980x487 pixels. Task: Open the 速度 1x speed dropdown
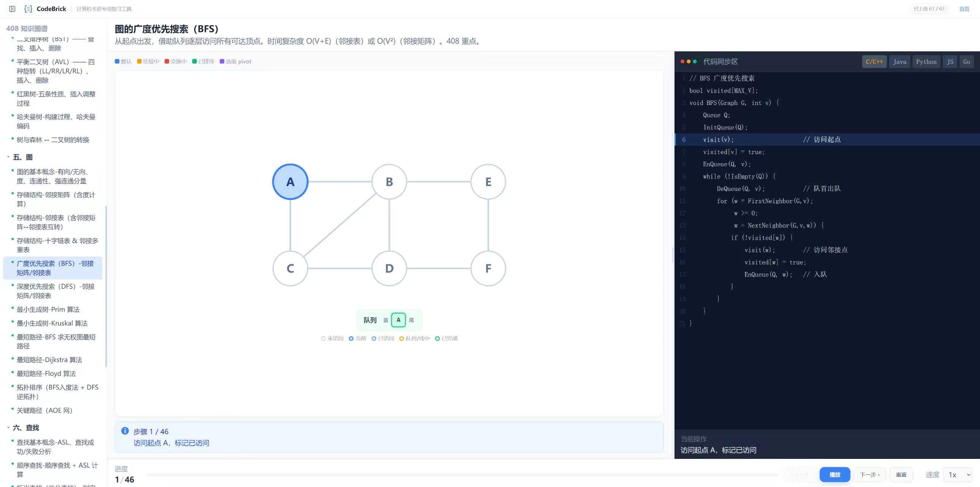point(959,474)
